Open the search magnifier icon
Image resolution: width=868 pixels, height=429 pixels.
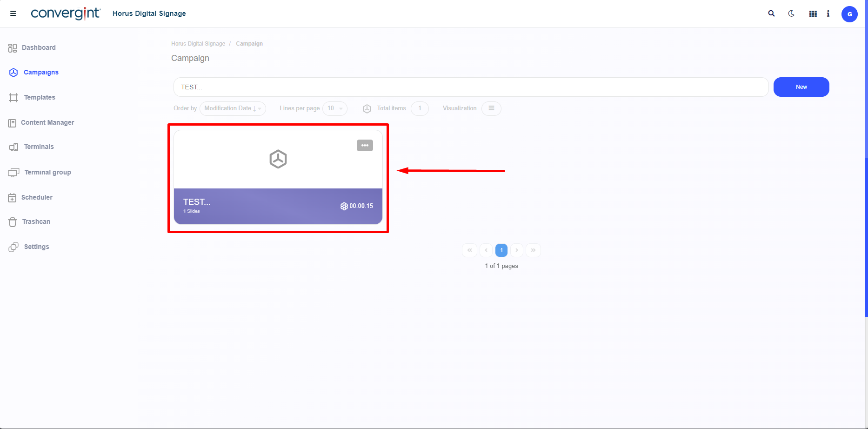point(771,13)
